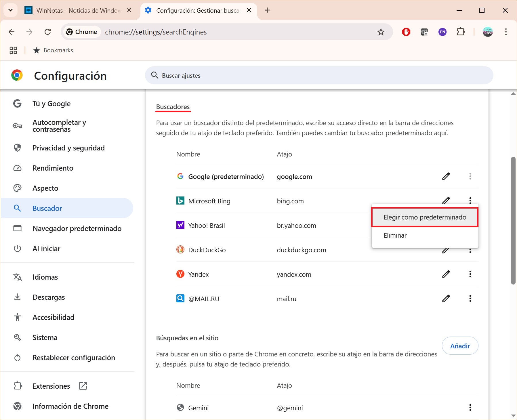Click the back navigation arrow
The height and width of the screenshot is (420, 517).
point(12,32)
